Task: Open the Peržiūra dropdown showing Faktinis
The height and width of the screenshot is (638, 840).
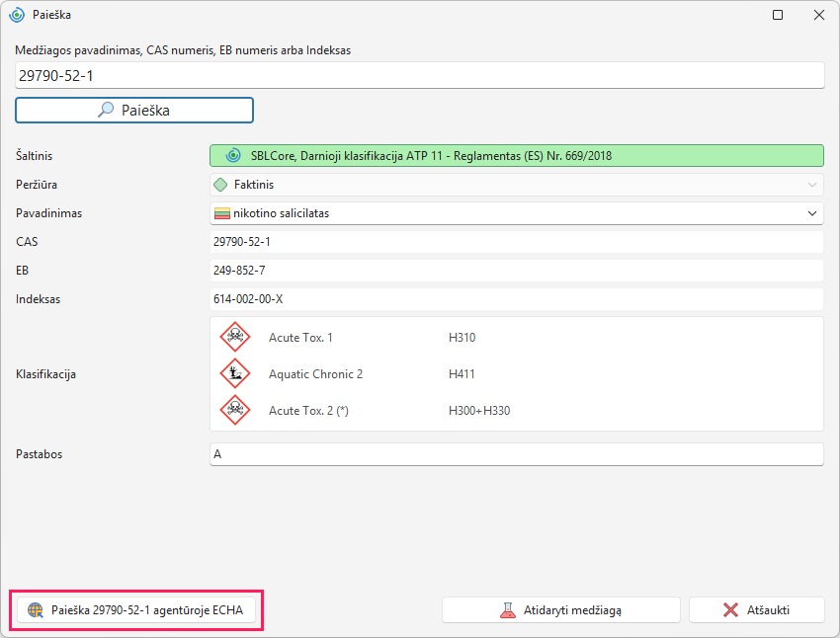Action: tap(517, 185)
